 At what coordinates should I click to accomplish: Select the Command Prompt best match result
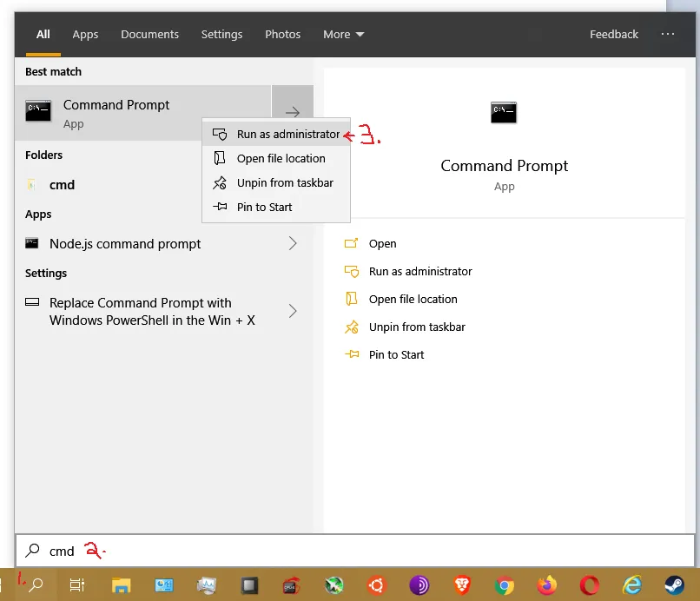[x=142, y=113]
